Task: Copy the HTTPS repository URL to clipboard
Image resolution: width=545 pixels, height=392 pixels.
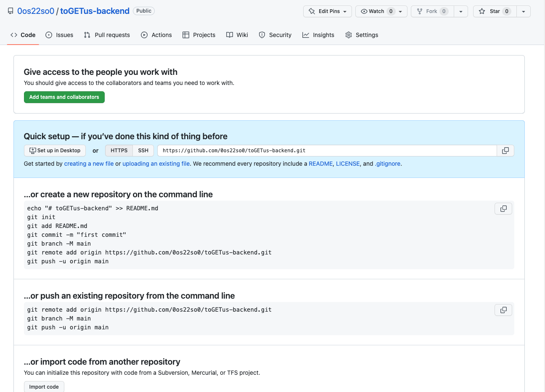Action: 505,151
